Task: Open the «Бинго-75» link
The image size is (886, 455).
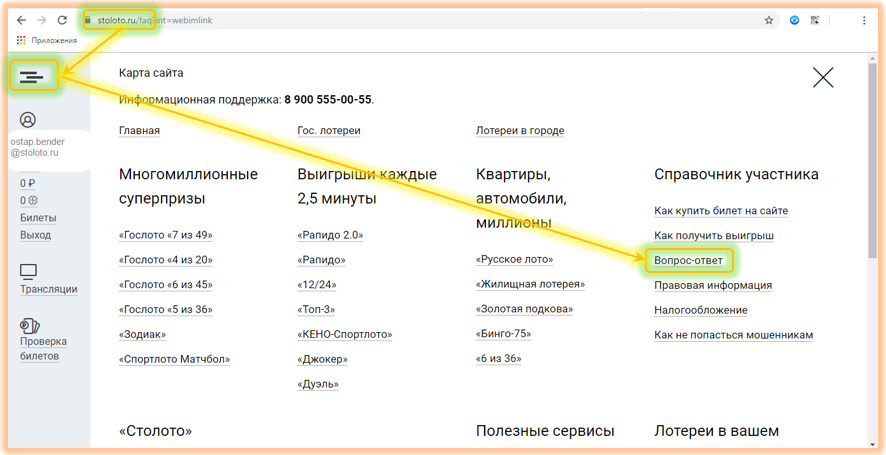Action: (x=504, y=334)
